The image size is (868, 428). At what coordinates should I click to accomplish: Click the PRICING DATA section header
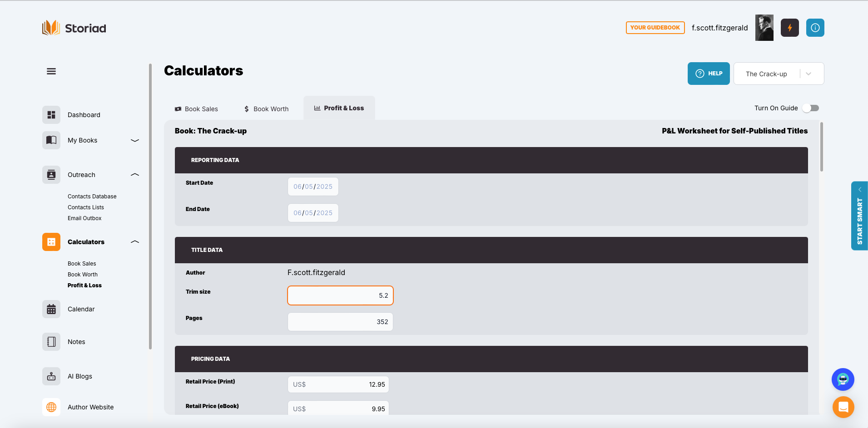[491, 359]
